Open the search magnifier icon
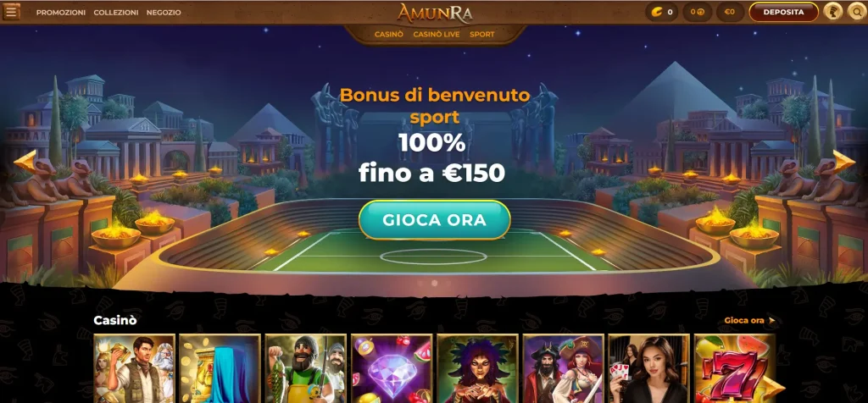 [857, 12]
